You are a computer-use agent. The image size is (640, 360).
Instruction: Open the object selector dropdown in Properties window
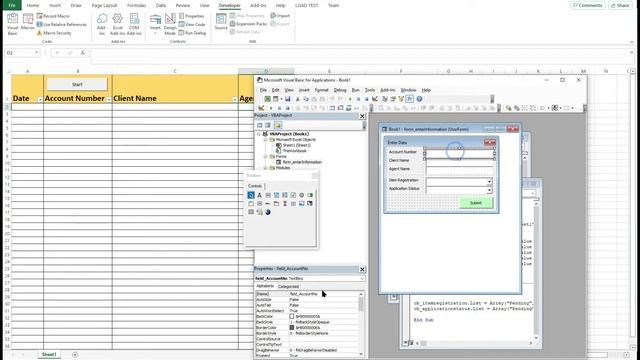pyautogui.click(x=362, y=278)
